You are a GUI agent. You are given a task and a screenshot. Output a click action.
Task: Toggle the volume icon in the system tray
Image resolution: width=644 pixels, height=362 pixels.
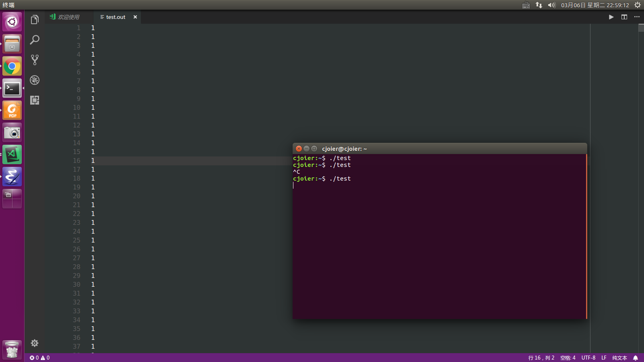tap(551, 5)
